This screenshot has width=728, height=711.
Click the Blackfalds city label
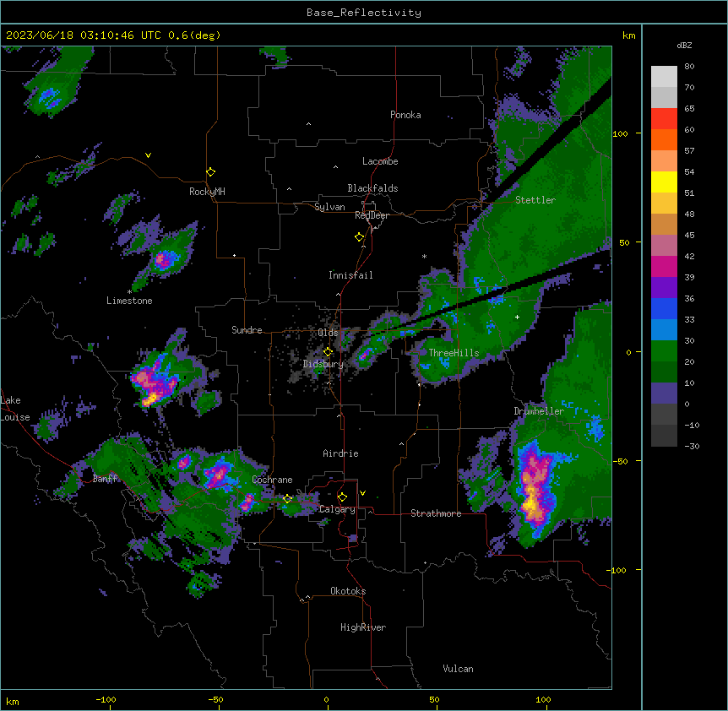[372, 188]
